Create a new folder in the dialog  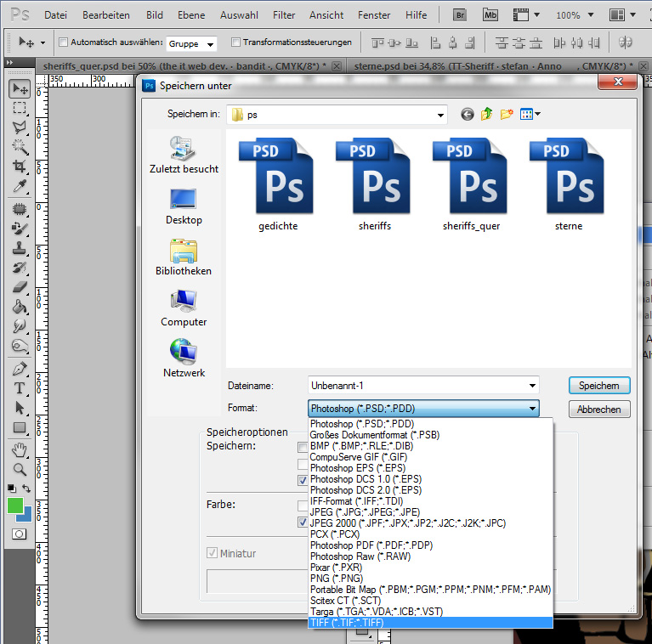[507, 114]
